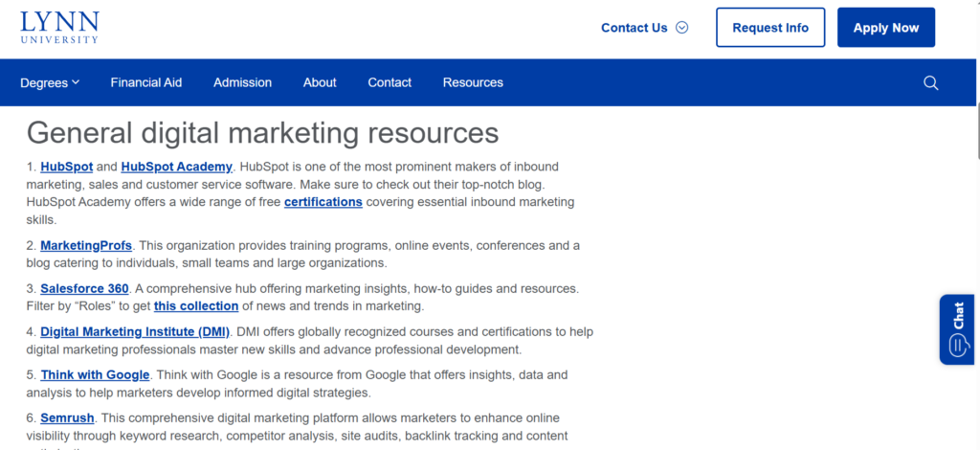
Task: Click the Request Info button
Action: [770, 28]
